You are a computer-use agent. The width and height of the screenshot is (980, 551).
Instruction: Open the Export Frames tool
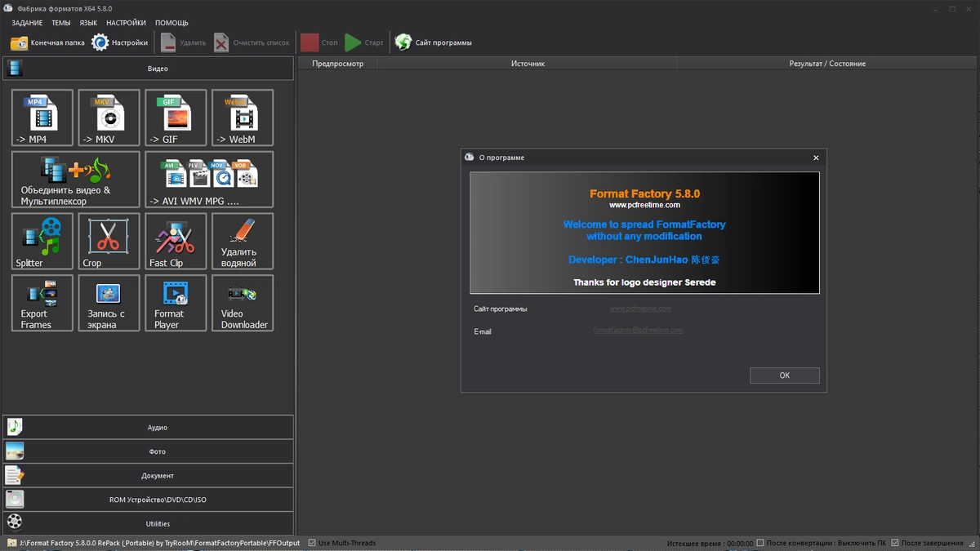click(42, 303)
